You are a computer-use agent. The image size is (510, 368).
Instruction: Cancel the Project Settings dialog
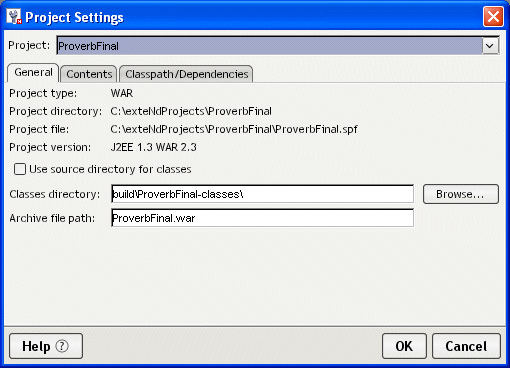(466, 346)
